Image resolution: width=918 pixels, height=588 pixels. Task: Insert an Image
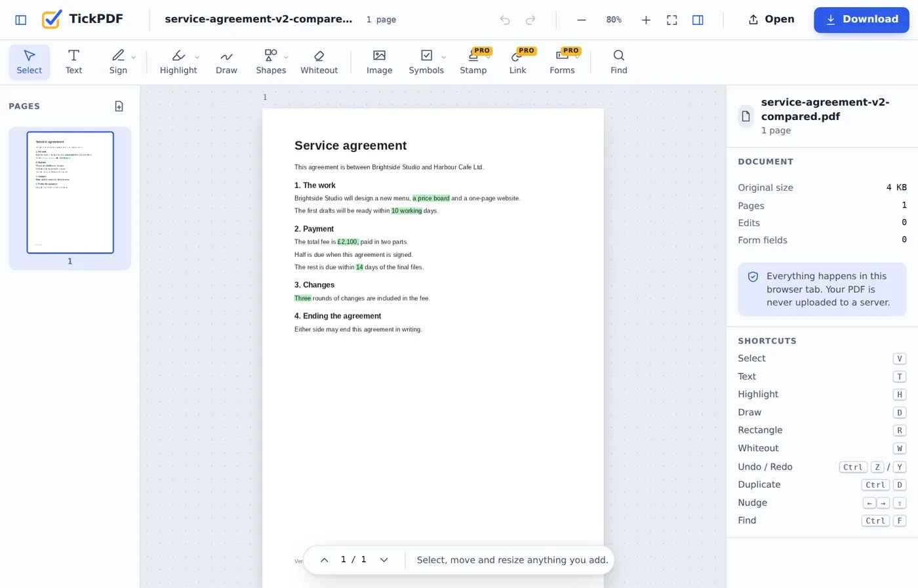[x=380, y=62]
